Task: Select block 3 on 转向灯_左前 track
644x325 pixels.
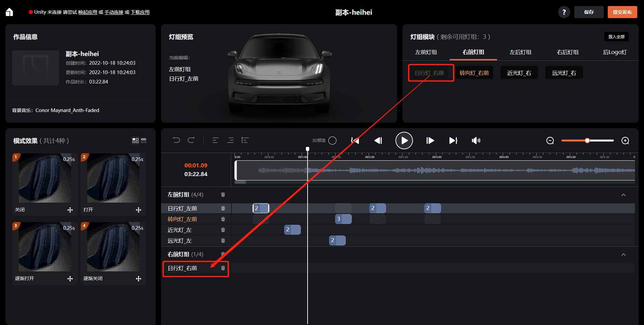Action: (x=343, y=219)
